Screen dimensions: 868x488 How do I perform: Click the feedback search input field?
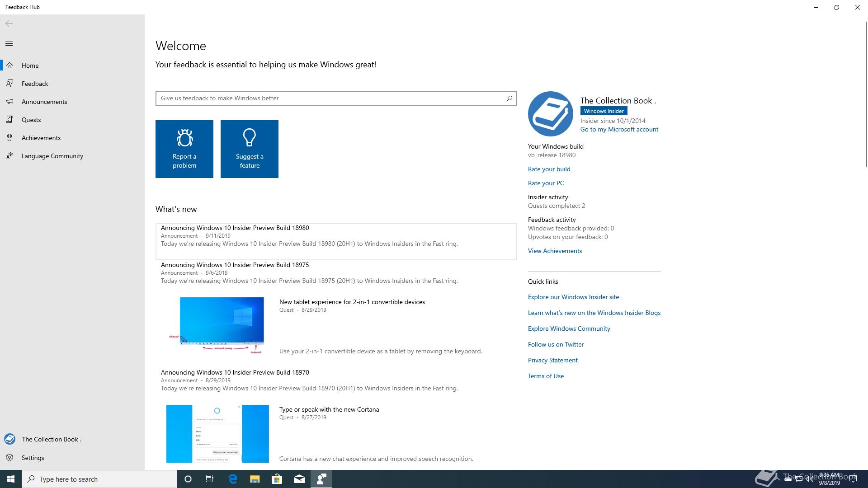(330, 98)
